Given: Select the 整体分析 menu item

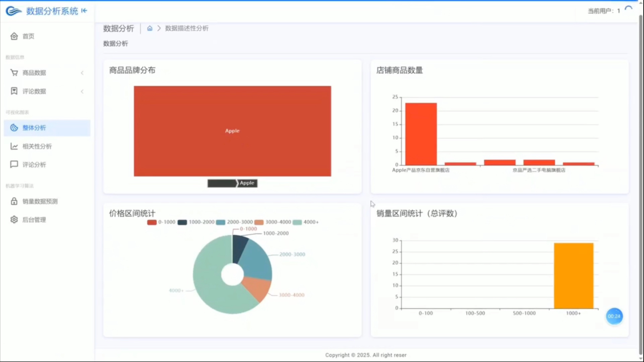Looking at the screenshot, I should [x=47, y=128].
